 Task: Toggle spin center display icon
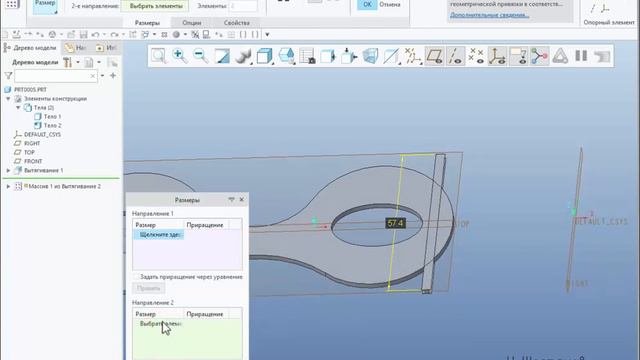[x=539, y=56]
